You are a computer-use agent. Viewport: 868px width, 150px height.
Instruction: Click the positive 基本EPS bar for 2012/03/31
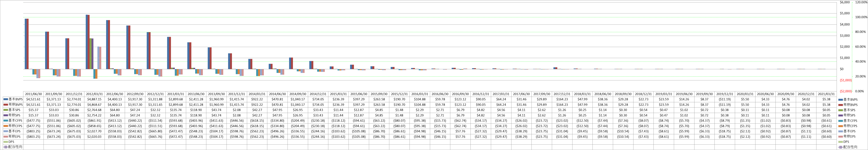click(x=98, y=58)
